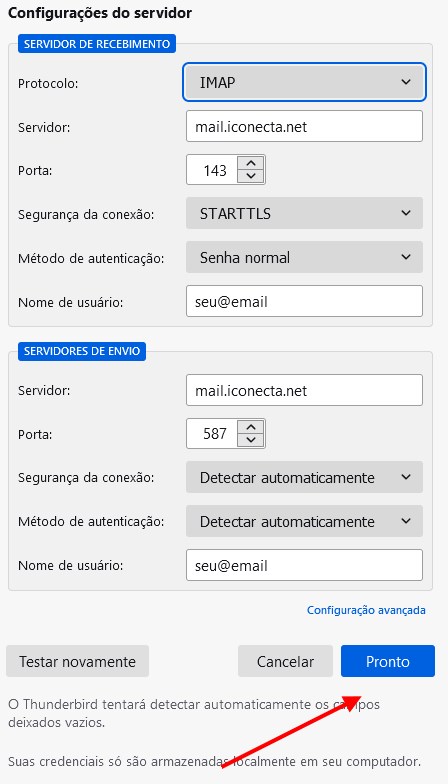Screen dimensions: 448x784
Task: Decrease incoming port 143 with down arrow
Action: click(x=251, y=176)
